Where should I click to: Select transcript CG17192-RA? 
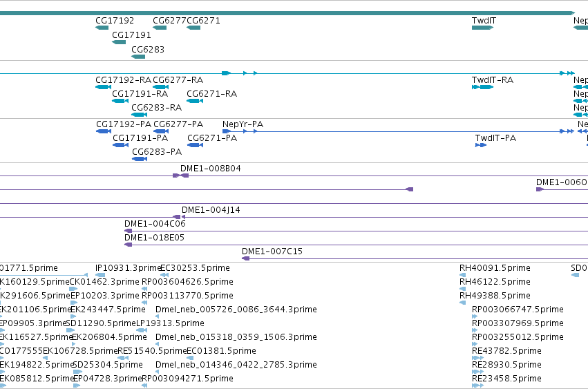point(124,80)
